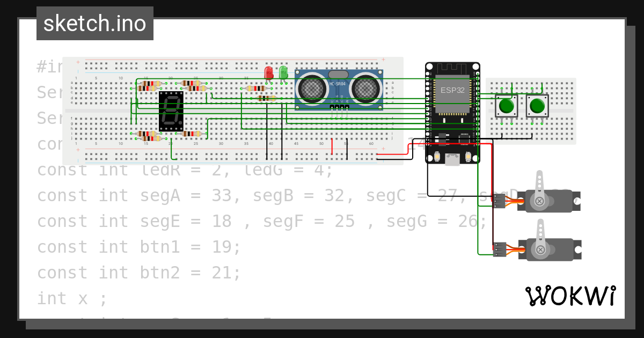The image size is (644, 338).
Task: Select the upper servo's wire connector
Action: click(x=499, y=201)
